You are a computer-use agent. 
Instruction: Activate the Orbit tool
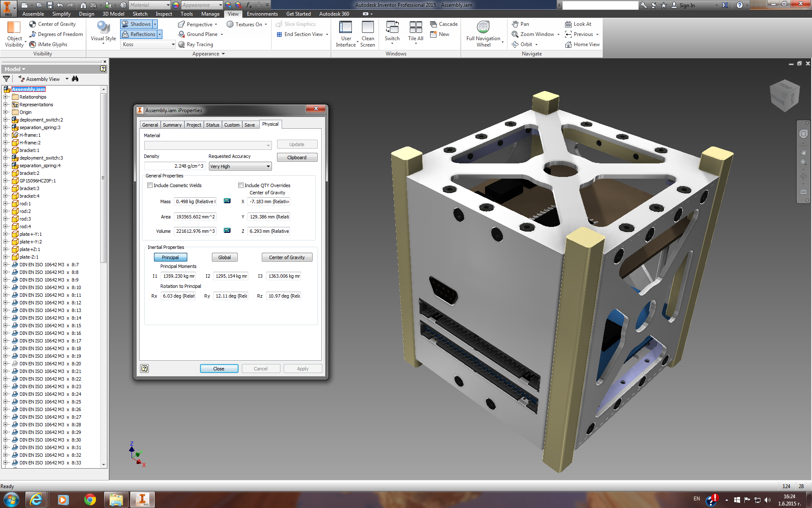[x=522, y=44]
